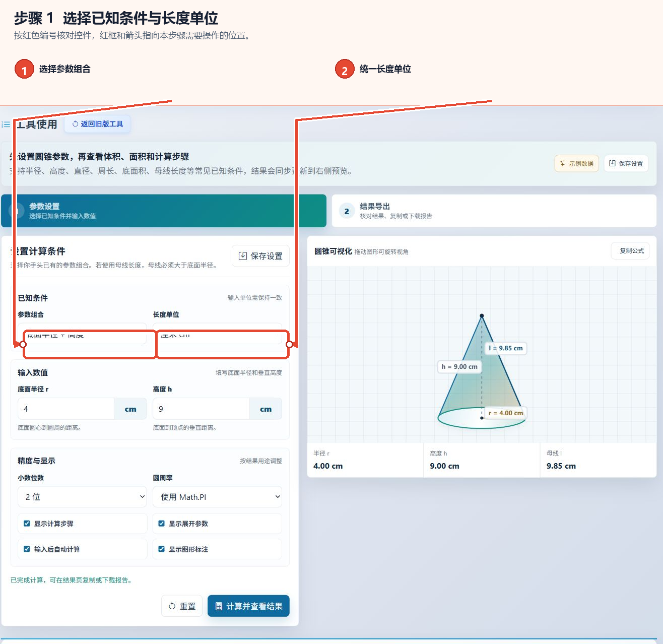This screenshot has width=663, height=644.
Task: Click into the 高度 h input field
Action: click(x=201, y=409)
